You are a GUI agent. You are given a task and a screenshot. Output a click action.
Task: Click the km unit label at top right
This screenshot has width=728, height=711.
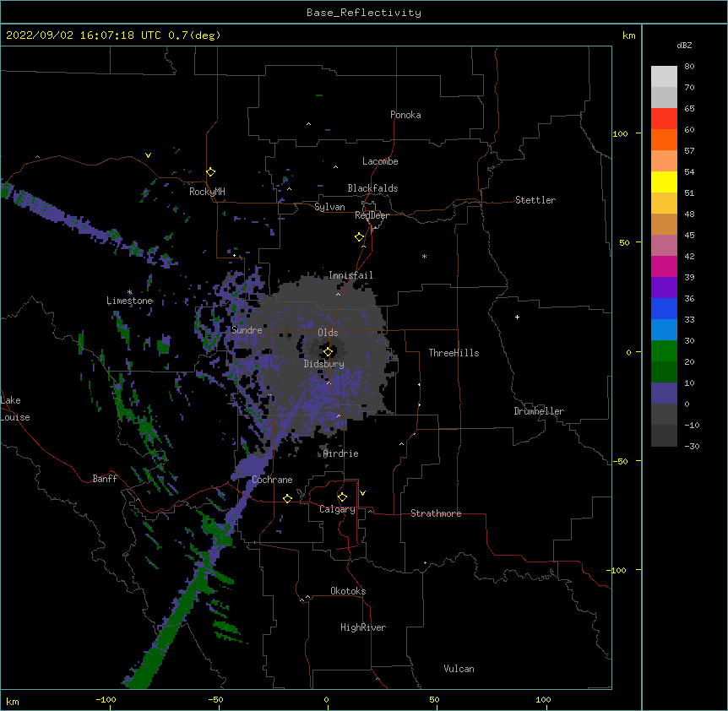(629, 35)
